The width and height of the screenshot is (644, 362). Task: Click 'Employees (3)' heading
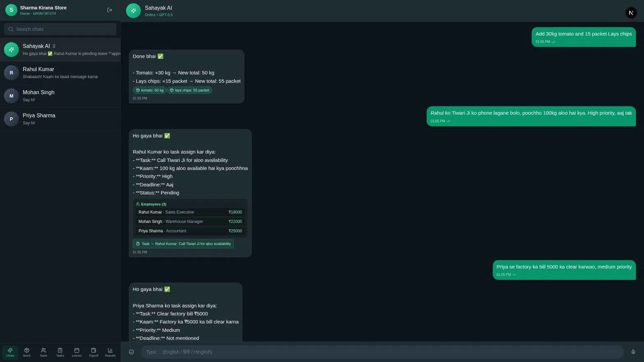(x=154, y=204)
